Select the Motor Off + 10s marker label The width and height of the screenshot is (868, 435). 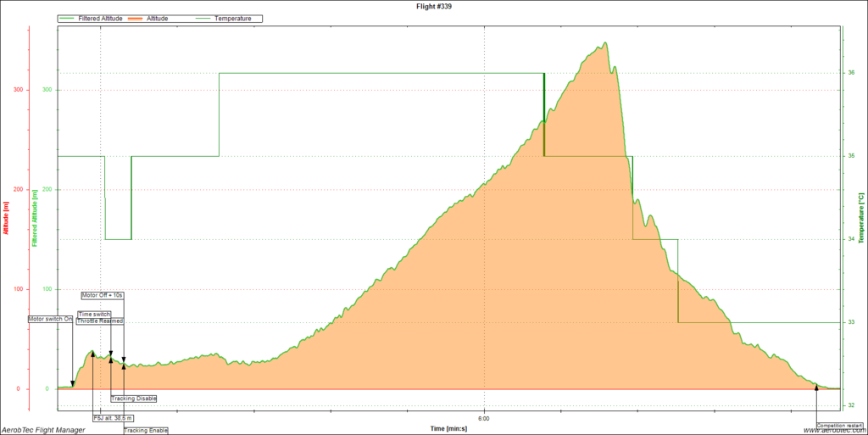tap(103, 295)
